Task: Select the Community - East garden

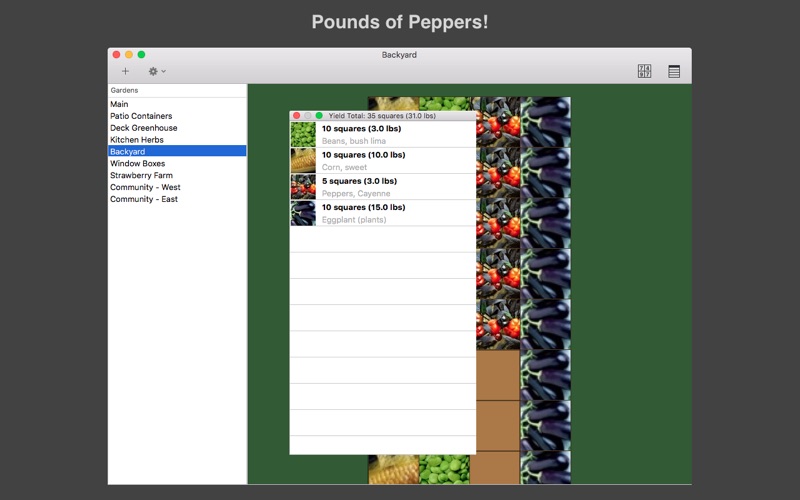Action: 177,199
